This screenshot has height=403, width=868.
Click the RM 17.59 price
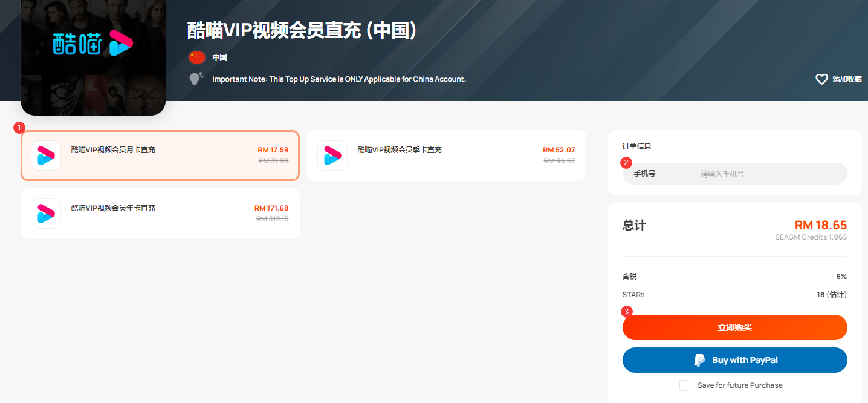pyautogui.click(x=273, y=150)
